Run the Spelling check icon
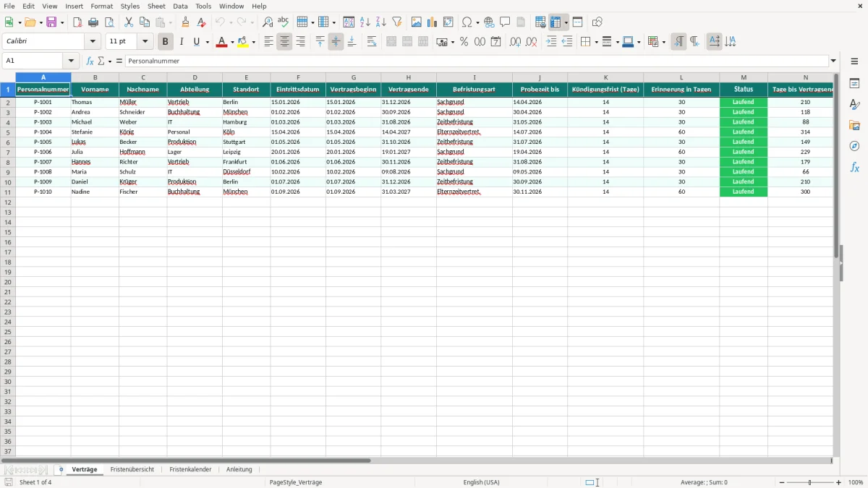Image resolution: width=868 pixels, height=488 pixels. tap(284, 22)
